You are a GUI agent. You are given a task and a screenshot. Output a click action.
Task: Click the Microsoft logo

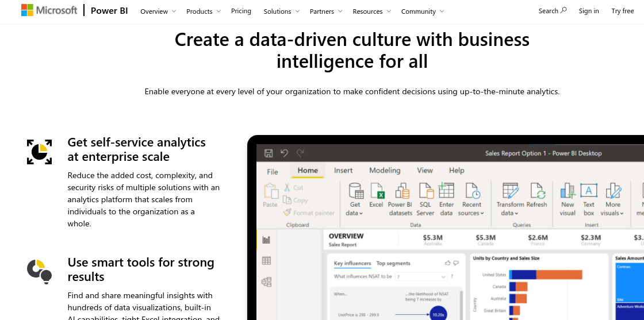49,11
